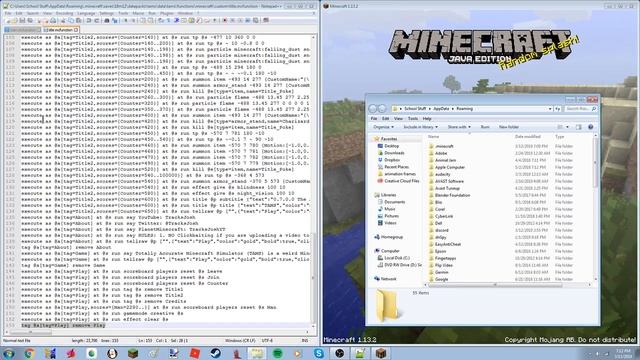Open Recent Places in the sidebar
Image resolution: width=640 pixels, height=360 pixels.
[396, 167]
